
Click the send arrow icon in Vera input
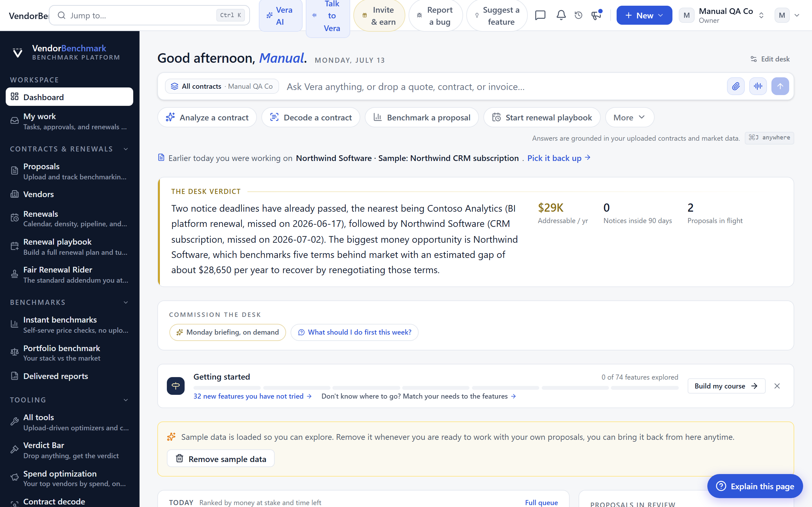pos(780,87)
